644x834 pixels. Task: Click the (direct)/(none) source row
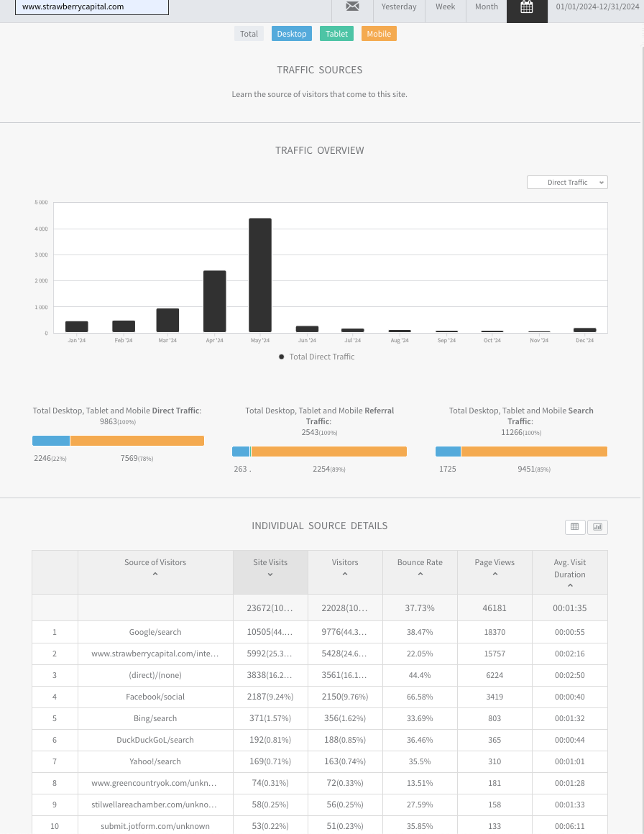[x=320, y=676]
